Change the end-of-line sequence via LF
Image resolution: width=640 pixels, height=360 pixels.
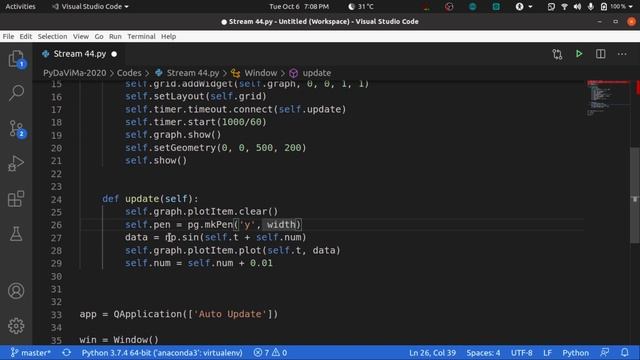coord(547,353)
